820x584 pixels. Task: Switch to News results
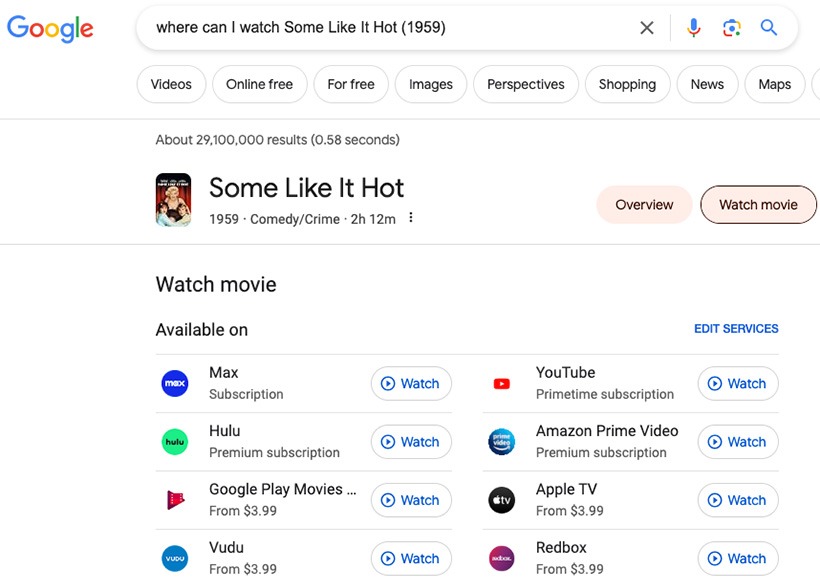(707, 84)
